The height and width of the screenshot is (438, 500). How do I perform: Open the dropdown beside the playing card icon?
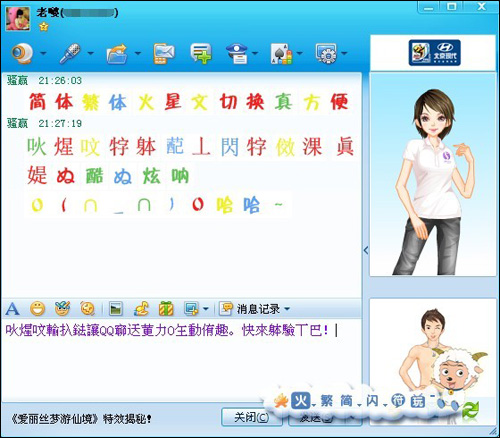pyautogui.click(x=299, y=53)
